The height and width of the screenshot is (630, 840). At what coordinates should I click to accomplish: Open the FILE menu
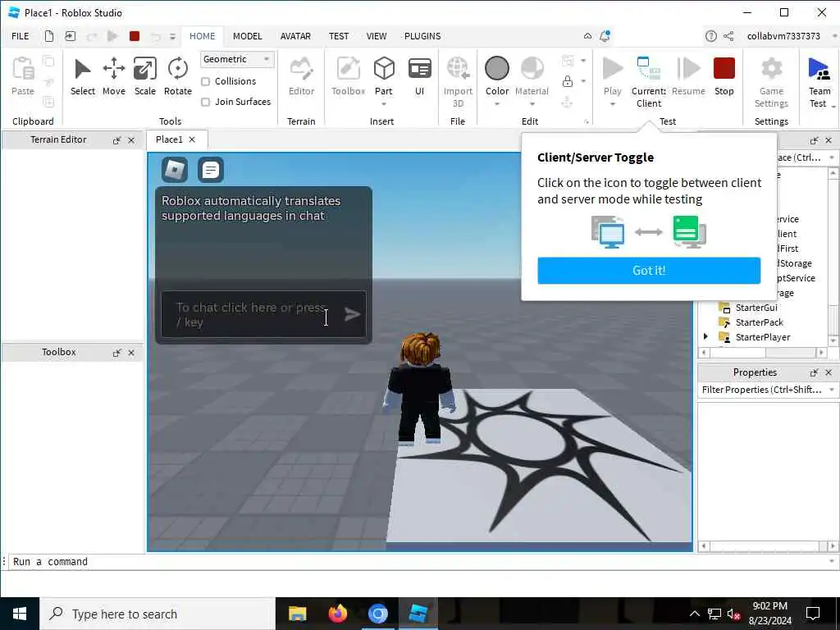click(21, 36)
